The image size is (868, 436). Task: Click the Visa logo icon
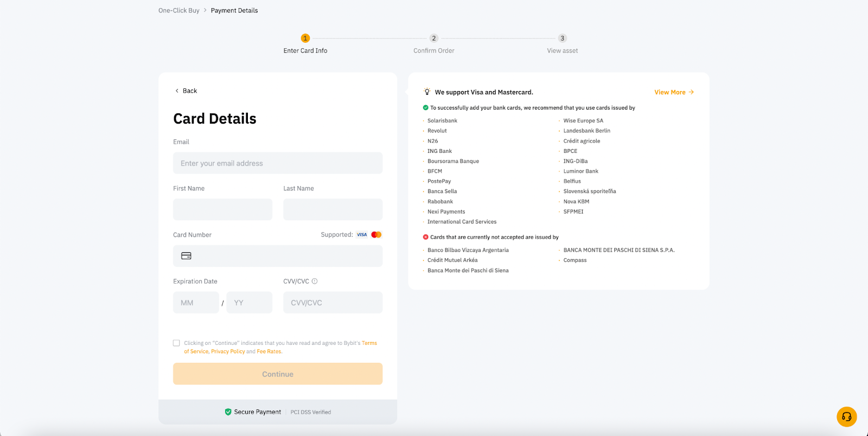tap(362, 235)
